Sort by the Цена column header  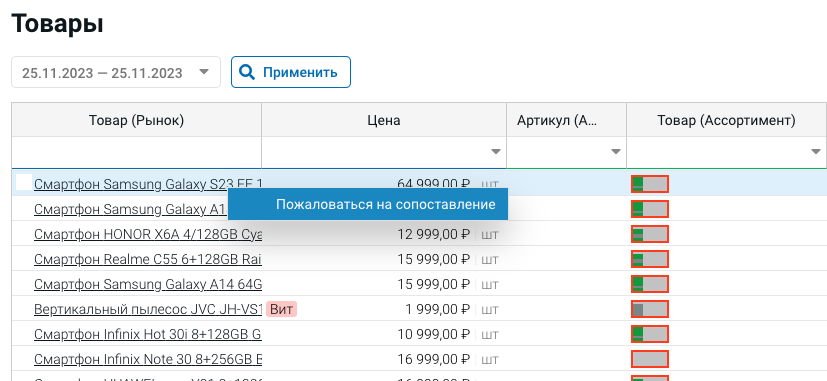[384, 120]
